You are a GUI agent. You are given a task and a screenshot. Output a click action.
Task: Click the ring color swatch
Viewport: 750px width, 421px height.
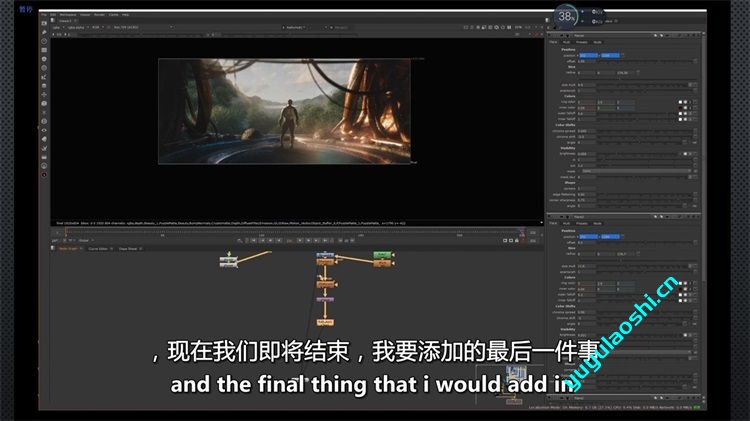coord(680,102)
